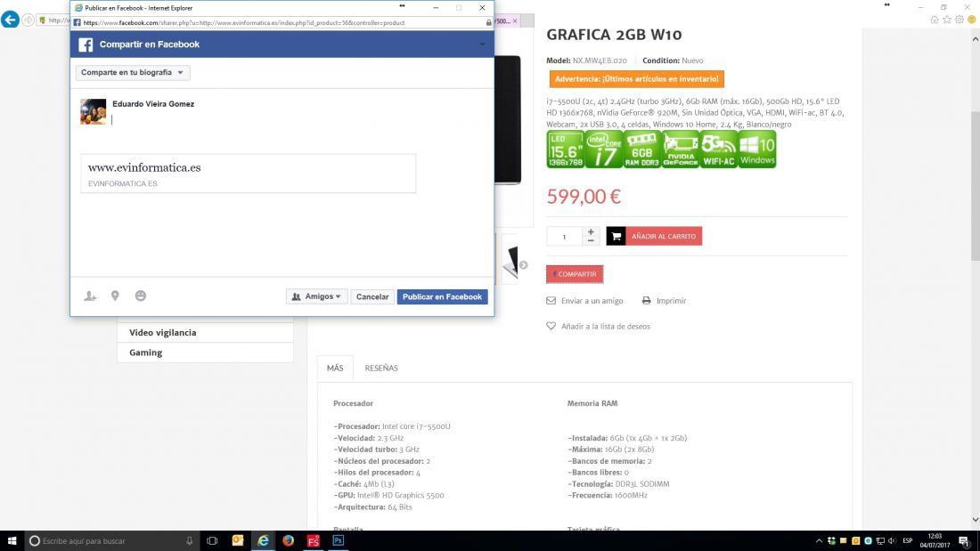Close the browser tab using its red X
Image resolution: width=980 pixels, height=551 pixels.
(x=515, y=21)
